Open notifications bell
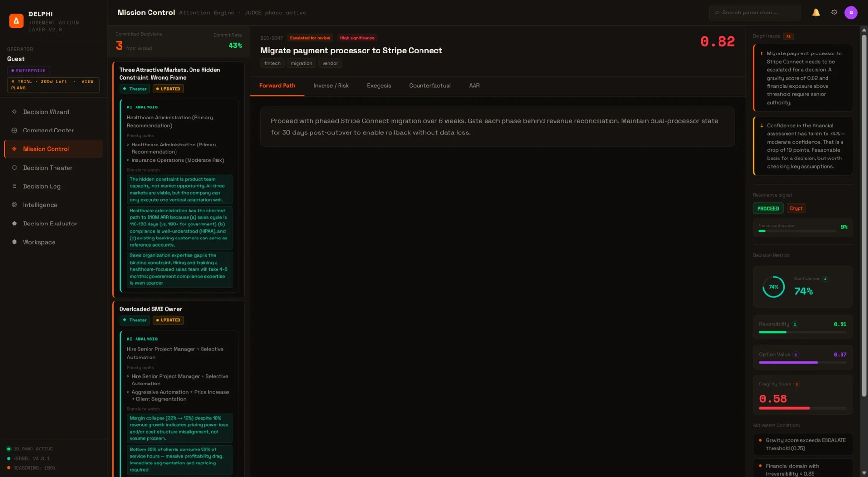Viewport: 868px width, 477px height. click(816, 13)
